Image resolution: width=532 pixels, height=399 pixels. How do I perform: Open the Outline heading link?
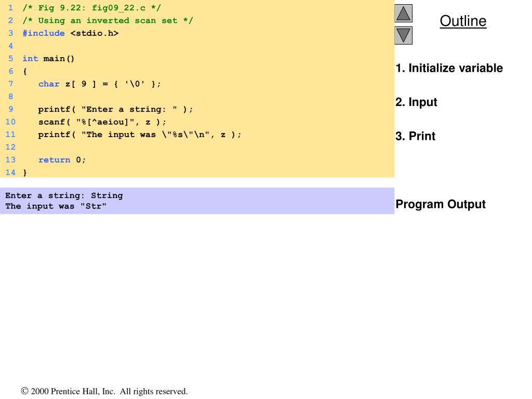point(463,21)
